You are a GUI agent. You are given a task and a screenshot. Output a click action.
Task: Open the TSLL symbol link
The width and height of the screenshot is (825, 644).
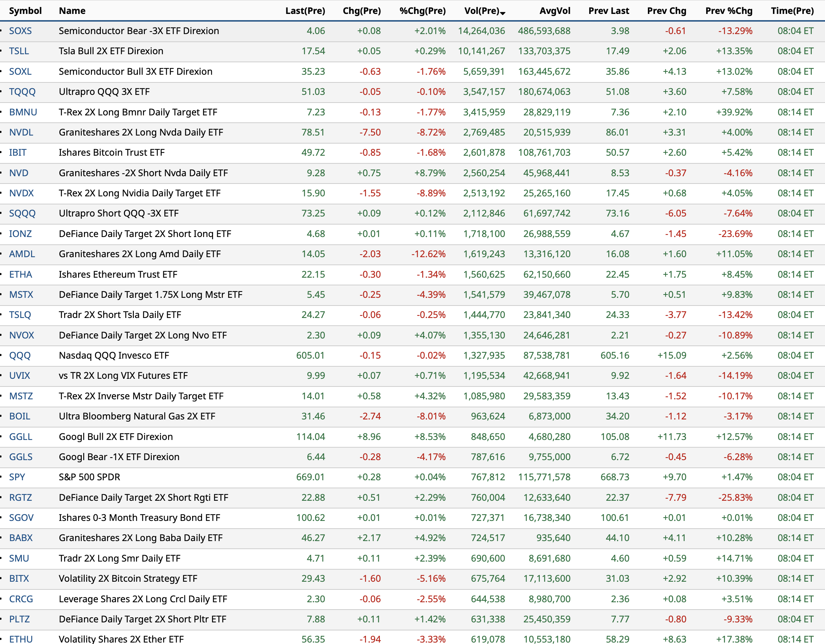tap(19, 51)
